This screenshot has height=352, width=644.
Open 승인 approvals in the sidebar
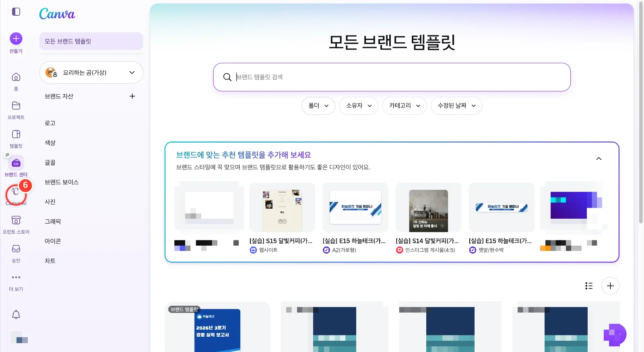(16, 253)
